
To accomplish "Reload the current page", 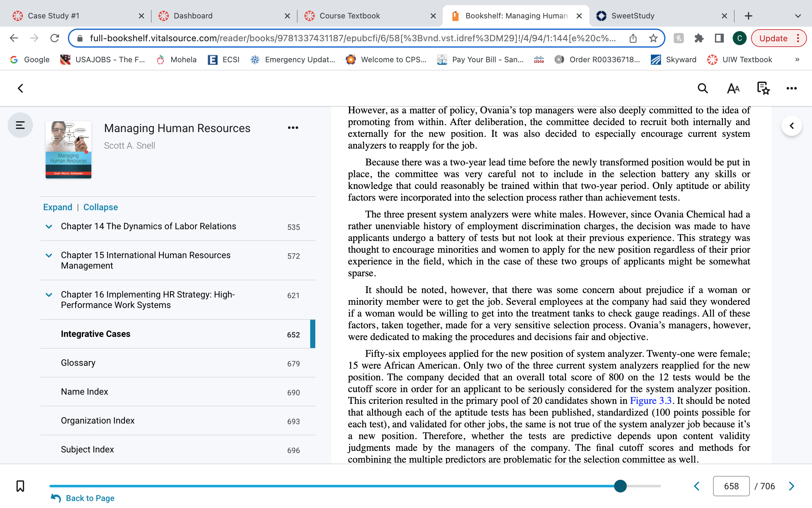I will [x=55, y=38].
